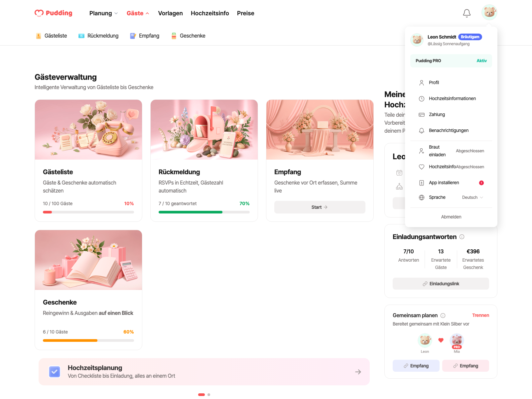Click the red alert badge beside App installieren
This screenshot has width=532, height=399.
(481, 183)
